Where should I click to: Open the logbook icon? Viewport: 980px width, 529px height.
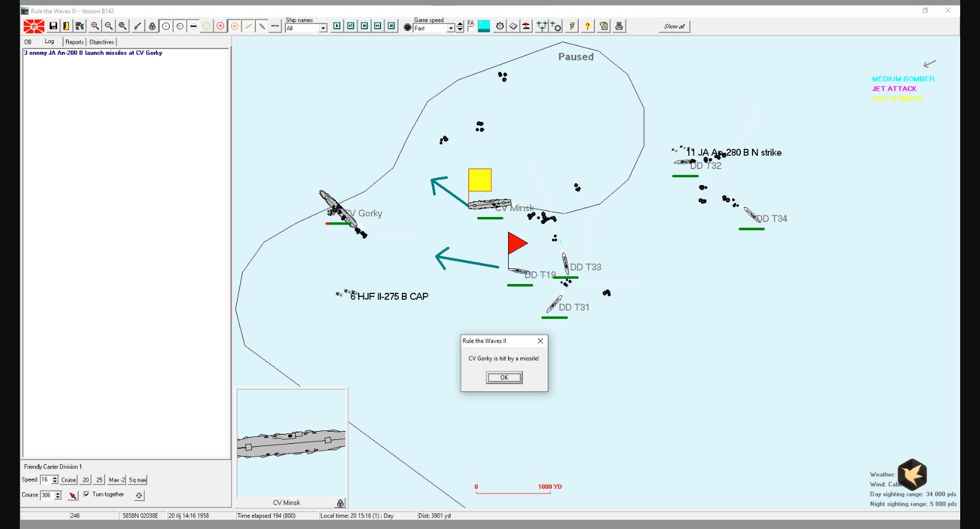513,26
